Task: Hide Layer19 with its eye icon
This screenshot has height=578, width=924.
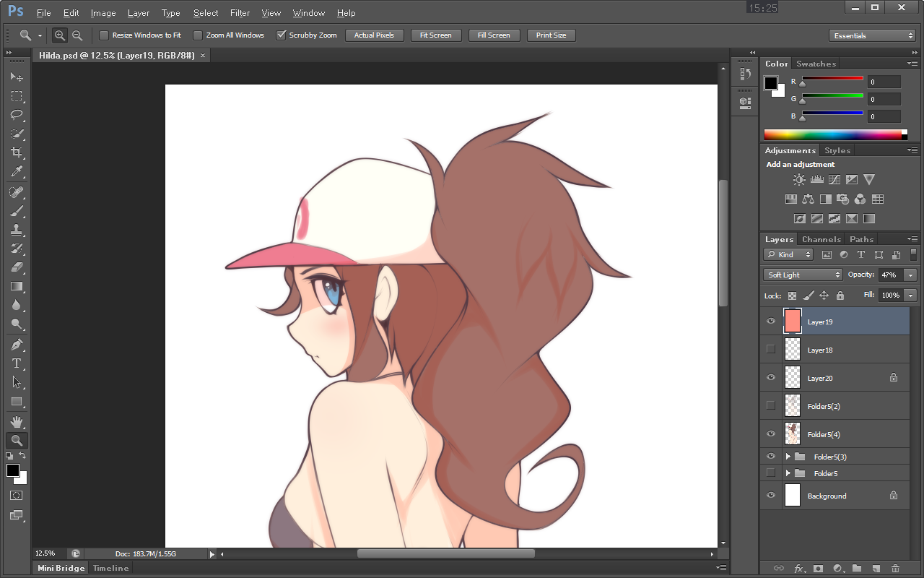Action: (x=771, y=322)
